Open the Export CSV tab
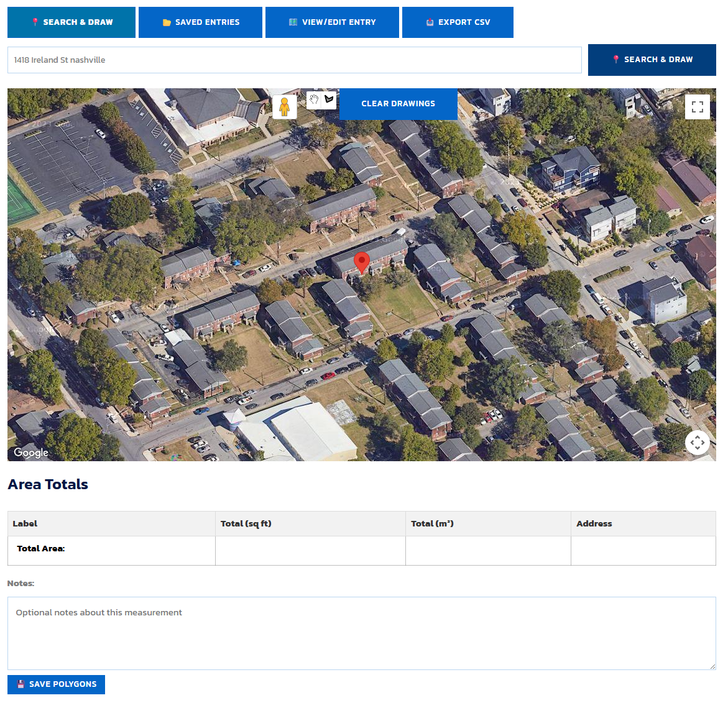Viewport: 728px width, 703px height. tap(458, 22)
